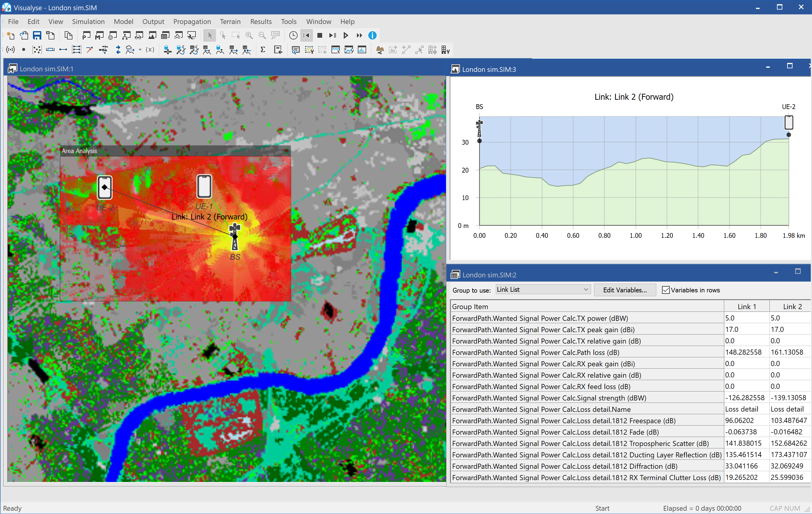812x514 pixels.
Task: Step the simulation one time step
Action: (x=333, y=35)
